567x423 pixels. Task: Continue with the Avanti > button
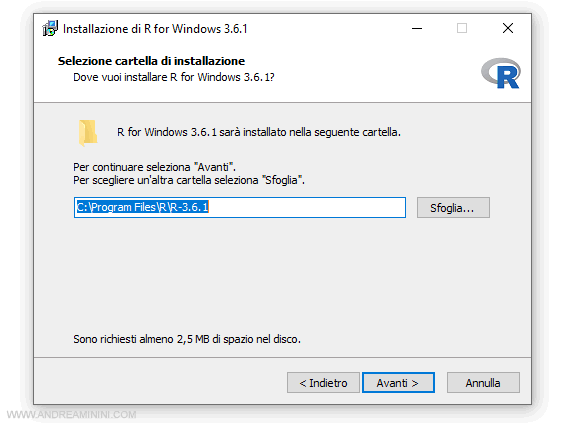point(398,383)
